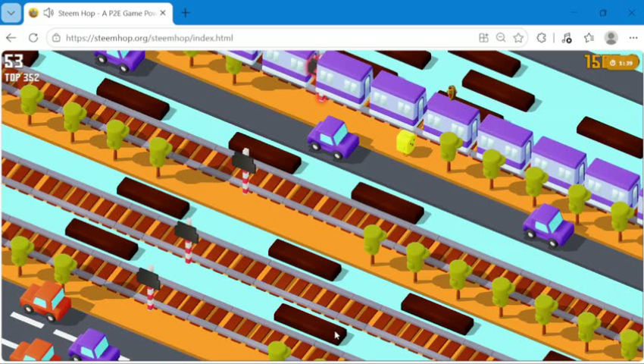
Task: Click the yellow chick player character
Action: pos(406,143)
